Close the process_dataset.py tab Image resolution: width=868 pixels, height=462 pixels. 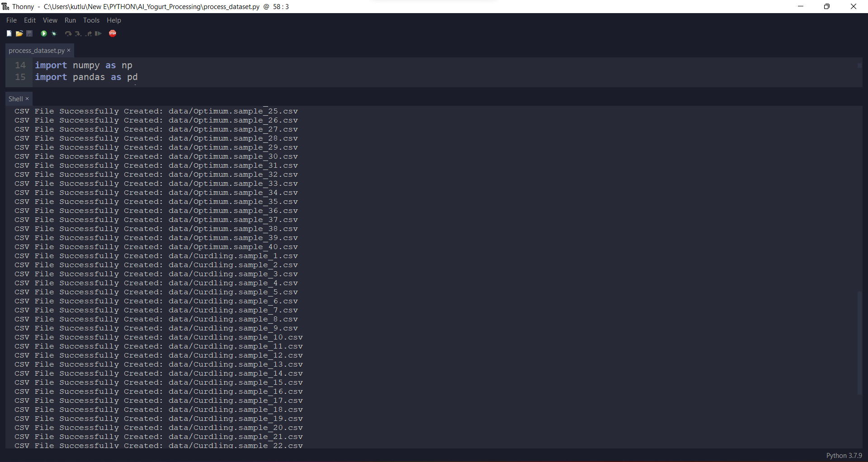pyautogui.click(x=69, y=50)
